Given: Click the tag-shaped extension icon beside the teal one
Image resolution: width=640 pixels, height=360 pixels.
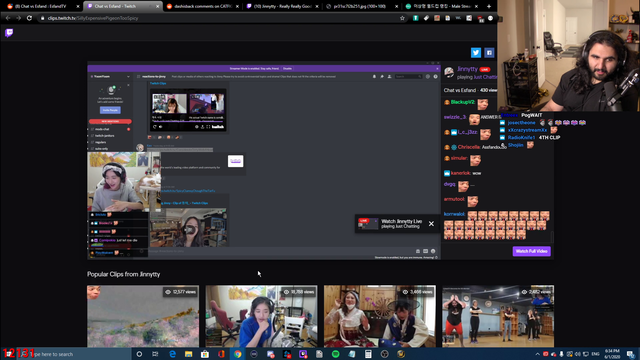Looking at the screenshot, I should (426, 18).
